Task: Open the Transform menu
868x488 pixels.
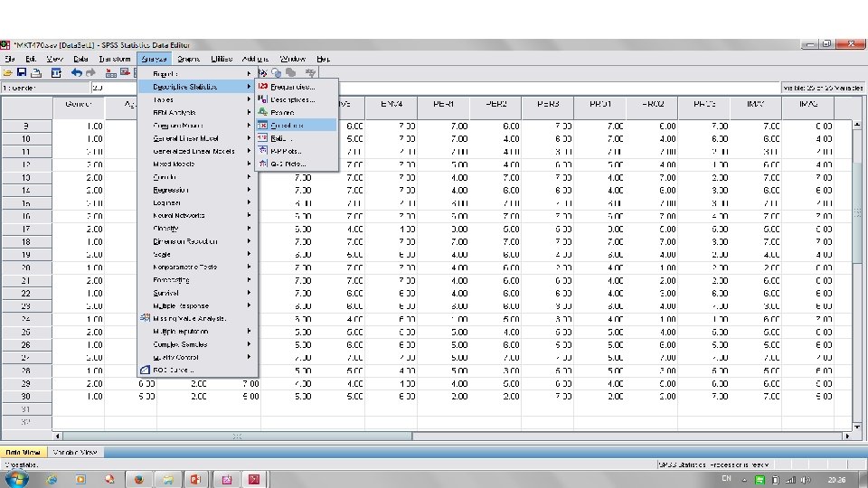Action: [115, 59]
